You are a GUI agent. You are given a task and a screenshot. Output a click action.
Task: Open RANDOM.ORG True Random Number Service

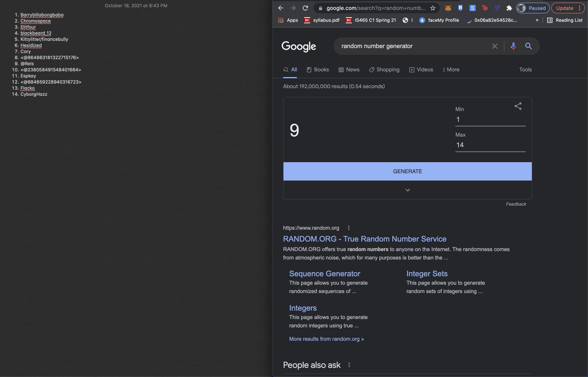coord(365,239)
